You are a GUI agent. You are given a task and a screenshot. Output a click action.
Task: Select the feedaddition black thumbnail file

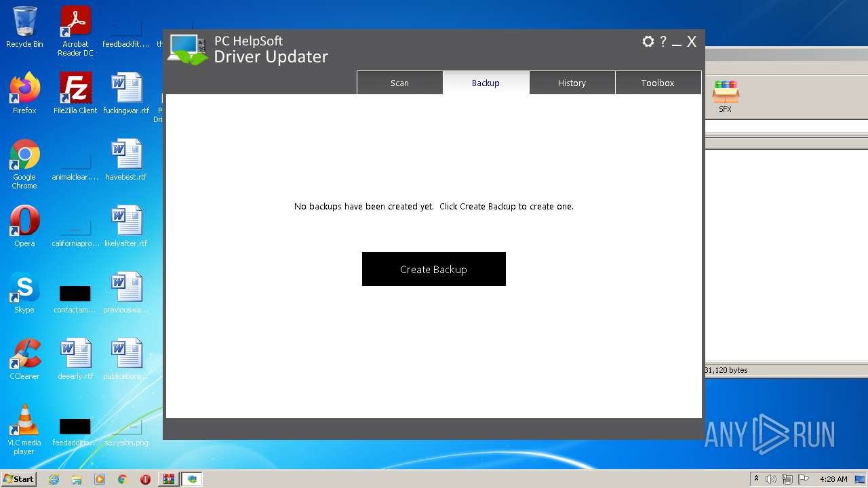[75, 431]
